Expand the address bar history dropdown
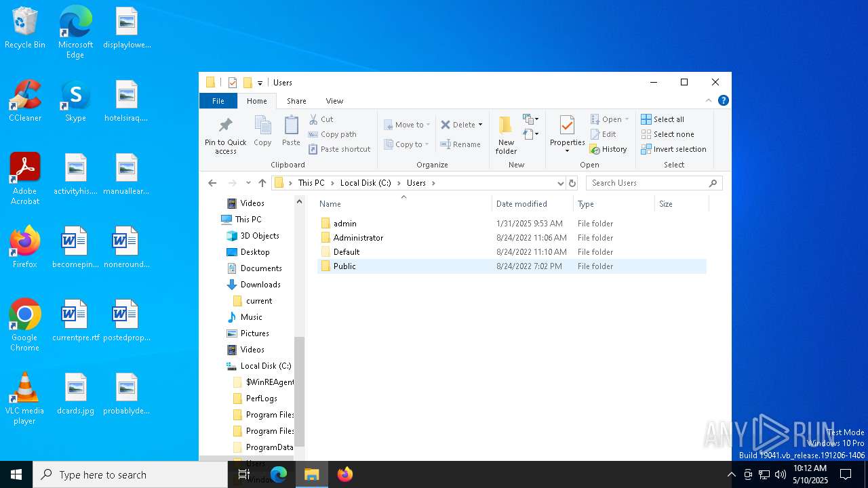The width and height of the screenshot is (868, 488). (x=560, y=183)
